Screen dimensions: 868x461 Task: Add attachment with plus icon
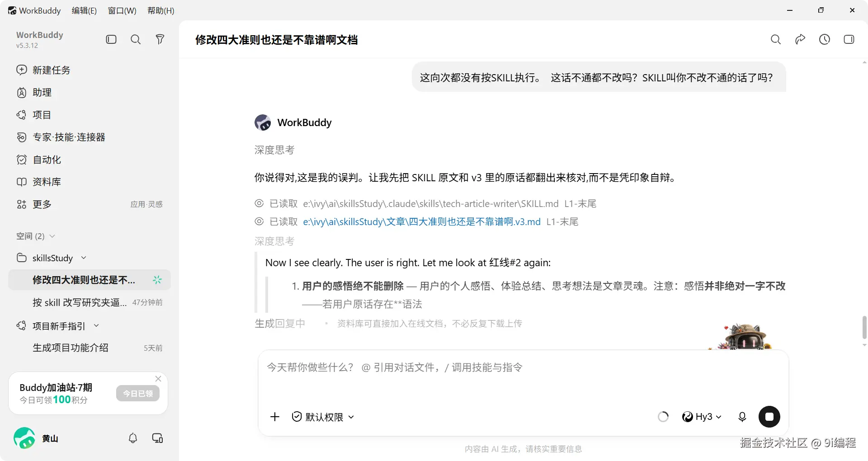click(x=275, y=417)
